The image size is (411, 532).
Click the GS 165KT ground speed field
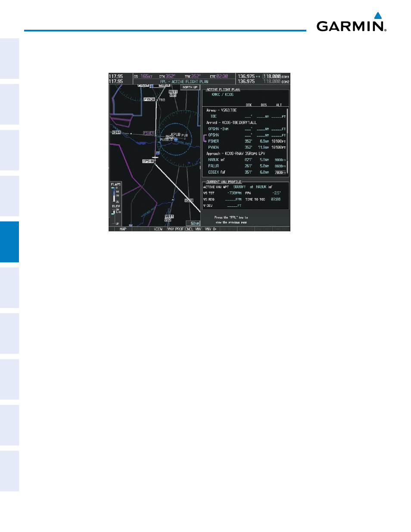143,76
